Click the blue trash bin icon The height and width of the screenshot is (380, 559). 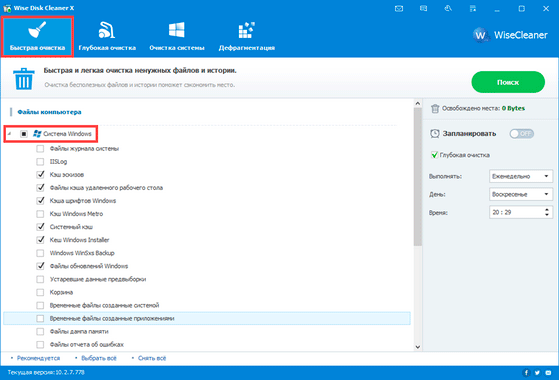[24, 79]
